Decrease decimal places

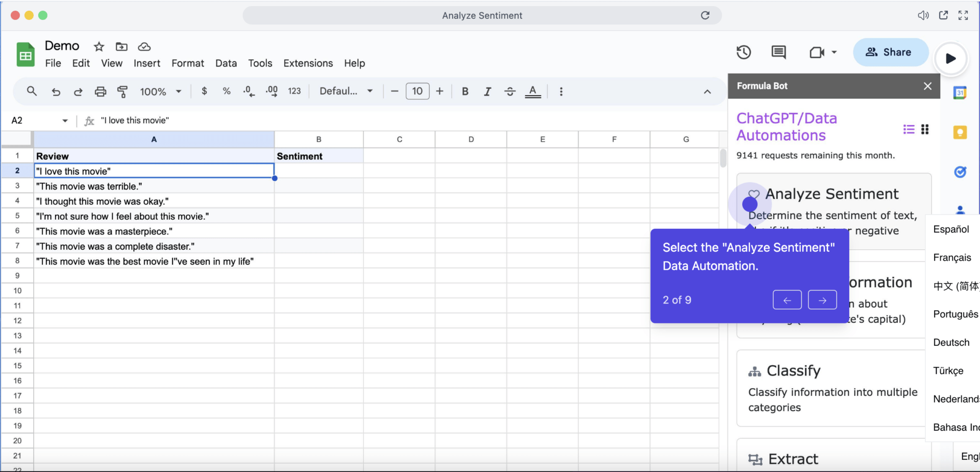point(249,91)
